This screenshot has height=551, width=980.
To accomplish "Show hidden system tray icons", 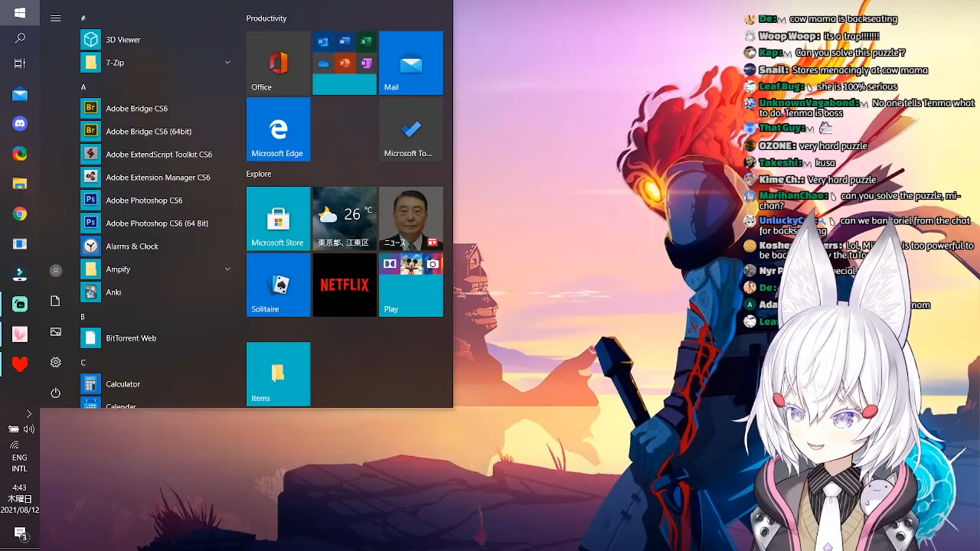I will tap(28, 414).
